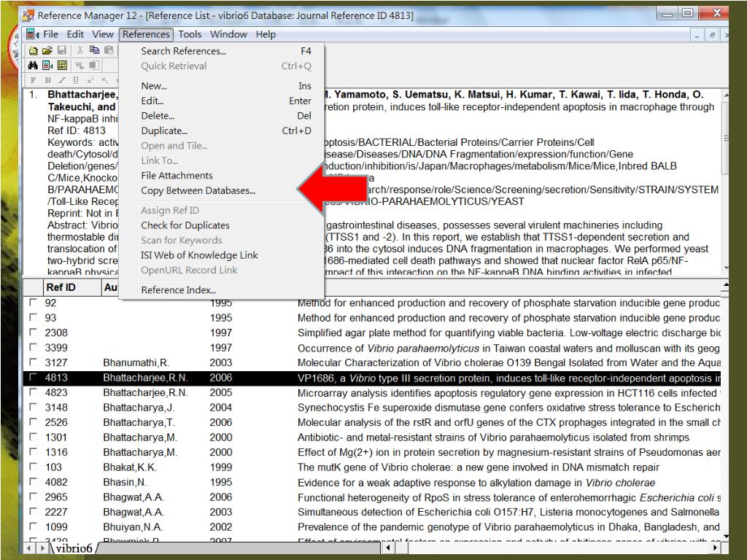
Task: Click the superscript x² icon
Action: [90, 80]
